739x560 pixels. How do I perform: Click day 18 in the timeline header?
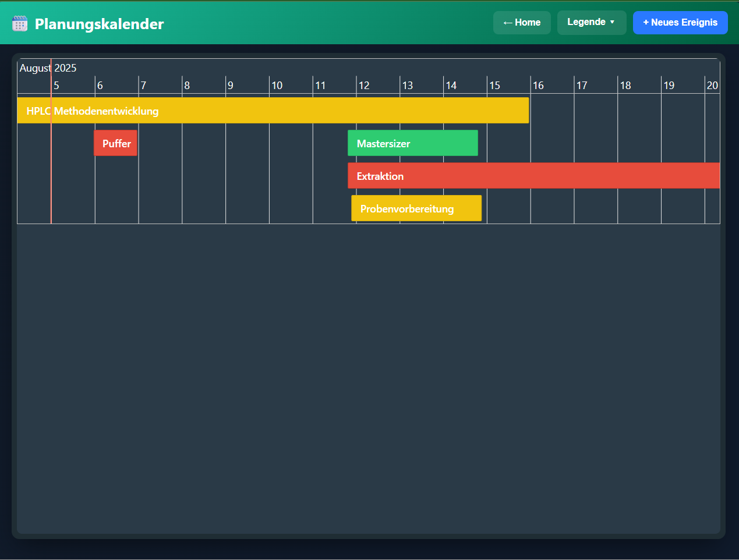[x=625, y=86]
